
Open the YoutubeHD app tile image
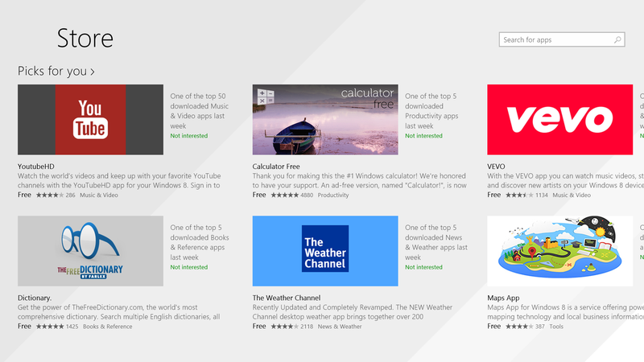[x=90, y=119]
